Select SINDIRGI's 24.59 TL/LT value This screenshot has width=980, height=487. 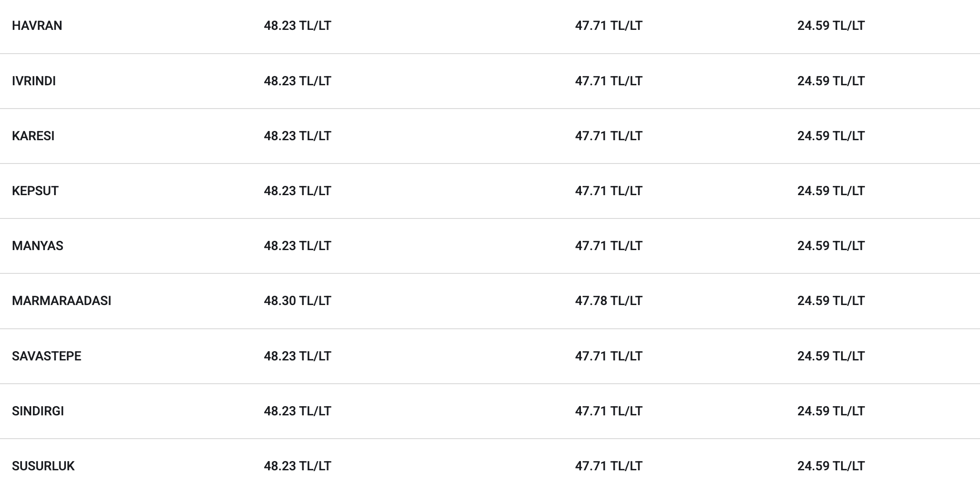pyautogui.click(x=831, y=411)
